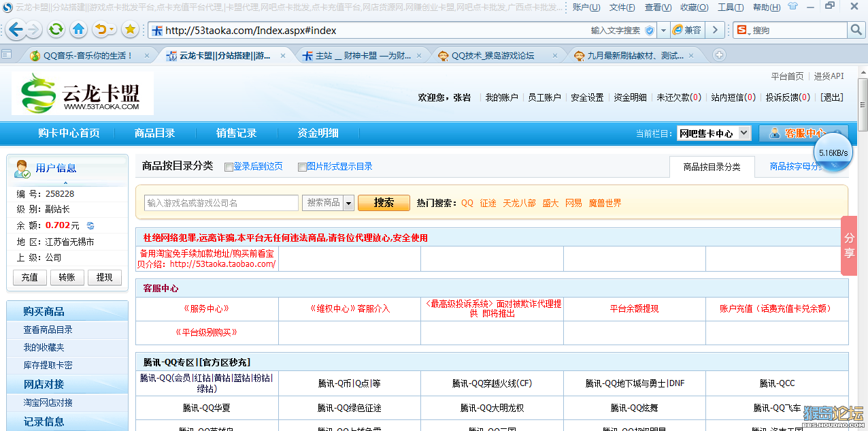
Task: Open the 收藏(O) browser menu
Action: pos(694,7)
